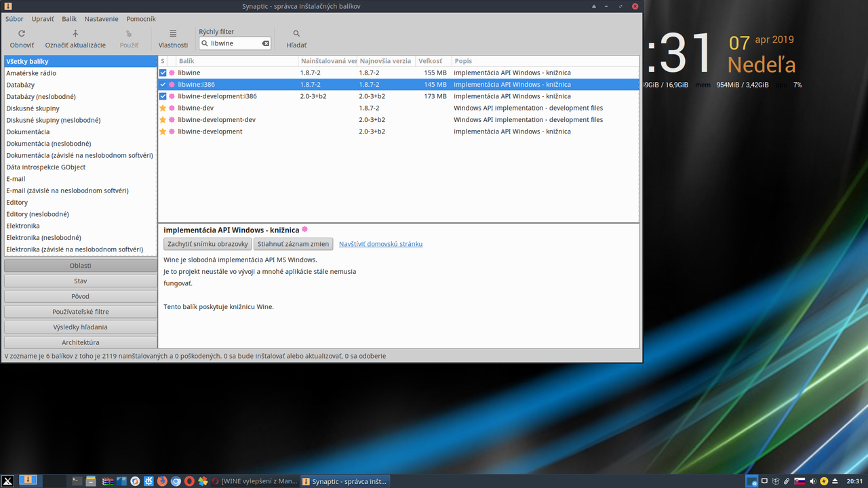Select the Editory category
The image size is (868, 488).
pyautogui.click(x=81, y=202)
